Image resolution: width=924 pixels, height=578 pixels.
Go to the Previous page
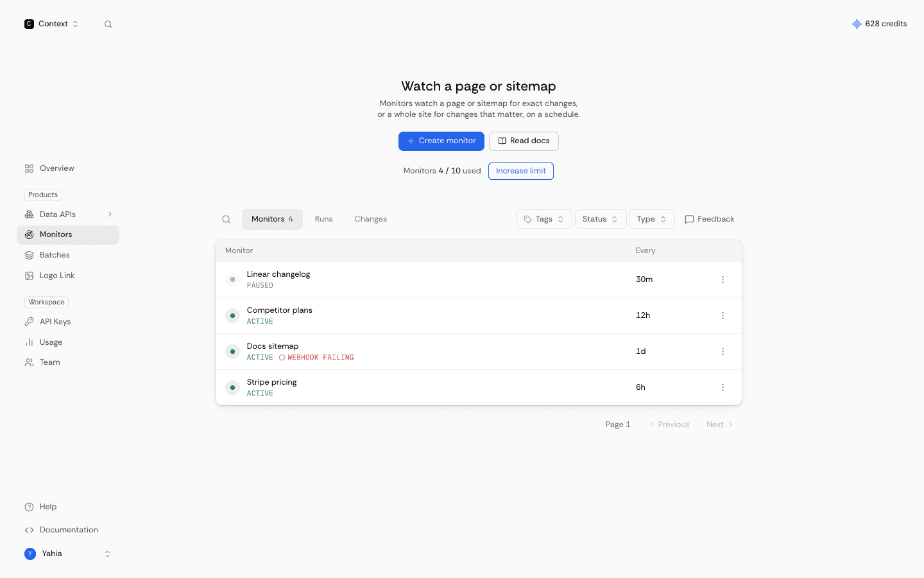669,425
